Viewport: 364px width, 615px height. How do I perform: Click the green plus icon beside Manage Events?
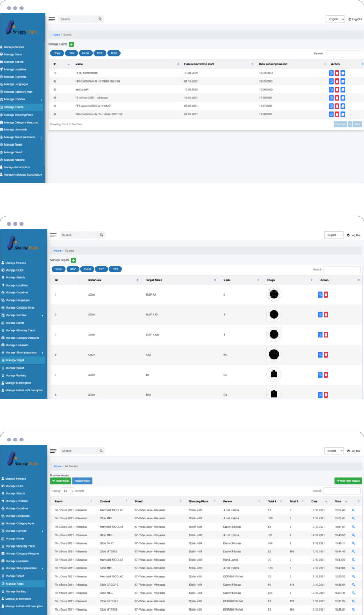point(71,44)
